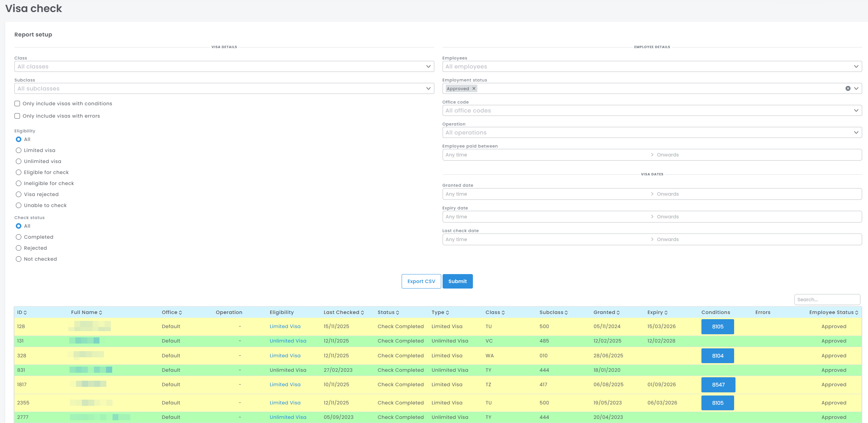Enable only include visas with conditions
Image resolution: width=868 pixels, height=423 pixels.
coord(17,104)
